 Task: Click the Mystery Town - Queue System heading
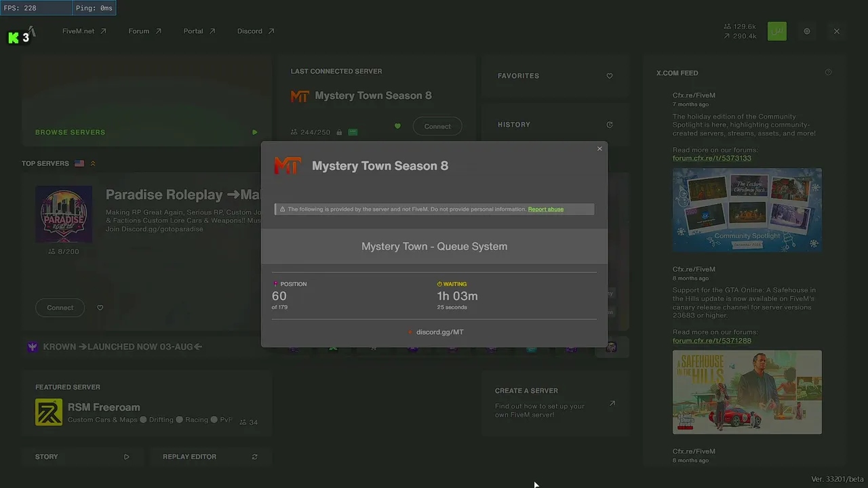pyautogui.click(x=434, y=247)
